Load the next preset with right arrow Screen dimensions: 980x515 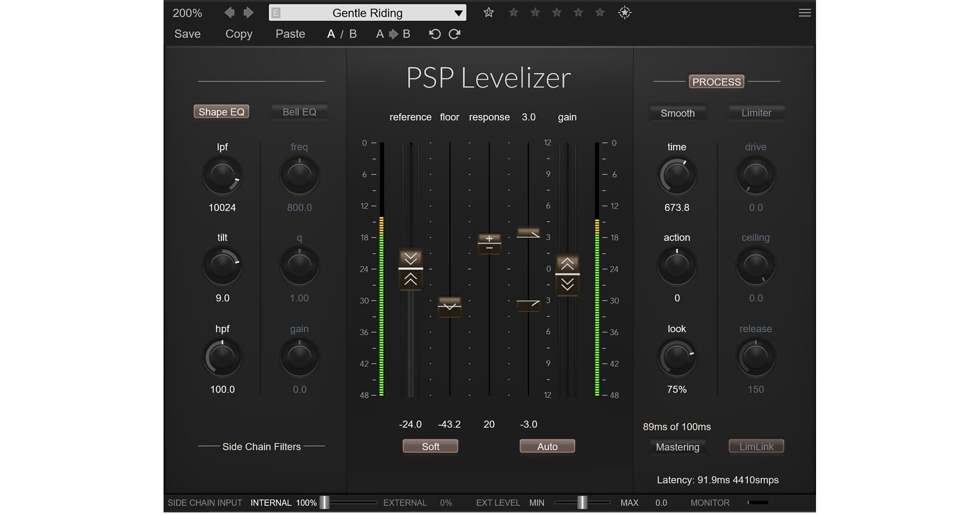tap(248, 13)
